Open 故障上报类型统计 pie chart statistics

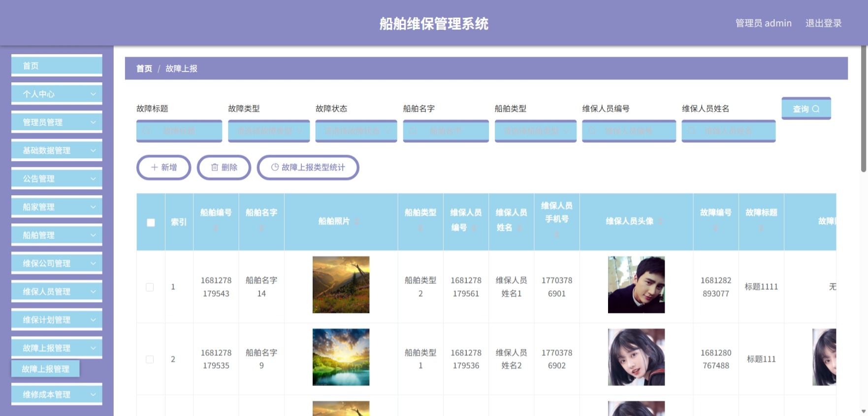[308, 168]
